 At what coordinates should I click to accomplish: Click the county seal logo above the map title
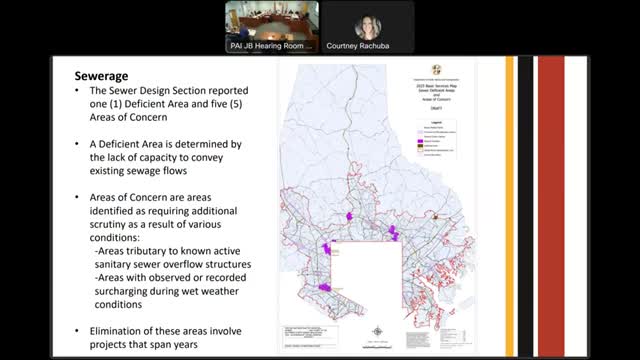436,70
